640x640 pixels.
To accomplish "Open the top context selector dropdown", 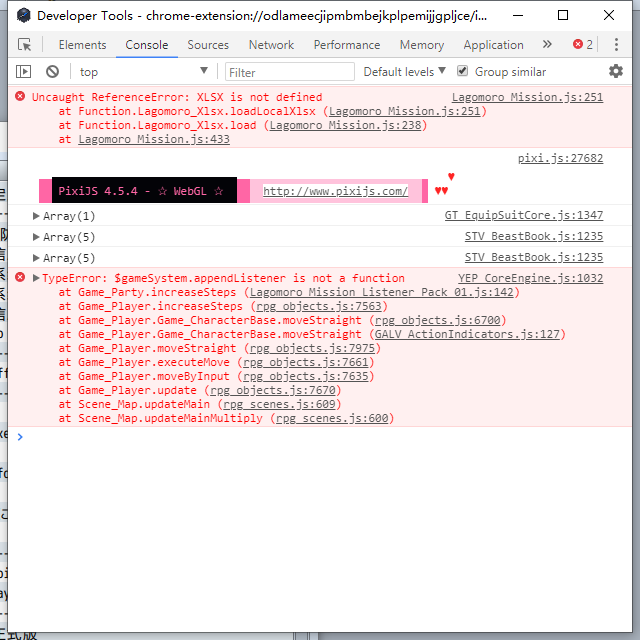I will point(144,72).
